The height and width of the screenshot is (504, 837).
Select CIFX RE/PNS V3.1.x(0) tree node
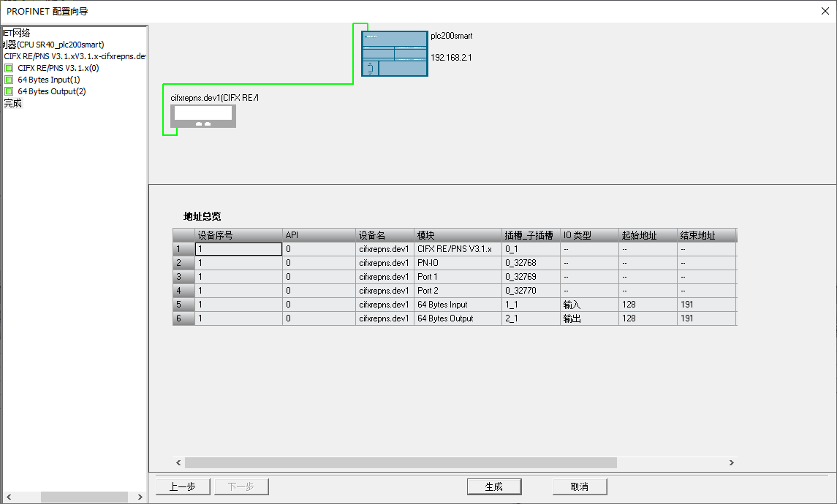[58, 68]
